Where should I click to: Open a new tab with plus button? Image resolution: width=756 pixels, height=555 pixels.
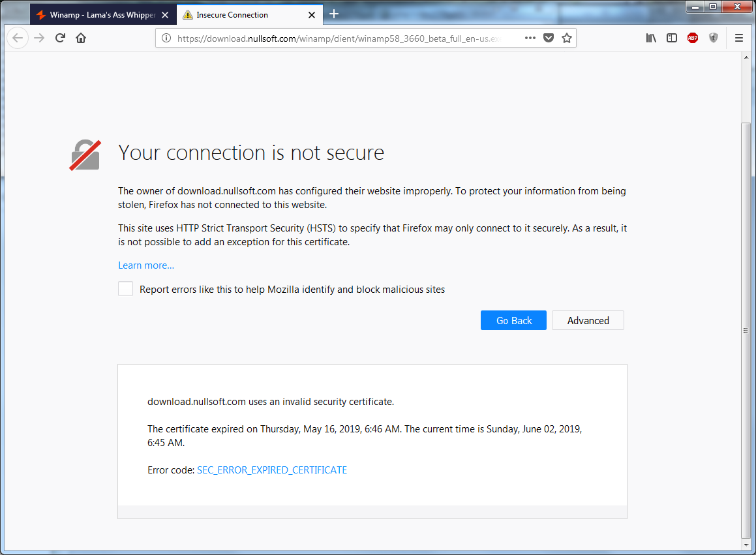334,14
